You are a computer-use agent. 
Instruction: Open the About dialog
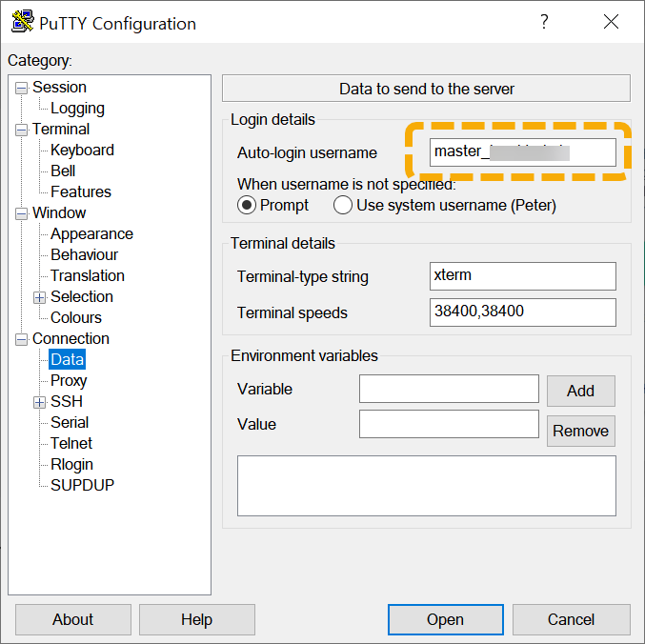point(73,620)
